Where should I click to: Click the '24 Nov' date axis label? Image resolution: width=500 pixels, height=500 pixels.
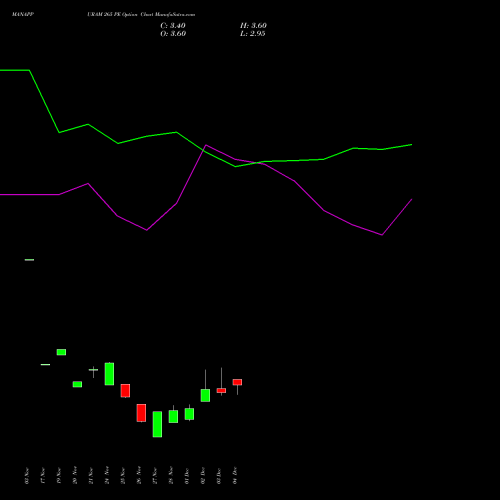[107, 475]
